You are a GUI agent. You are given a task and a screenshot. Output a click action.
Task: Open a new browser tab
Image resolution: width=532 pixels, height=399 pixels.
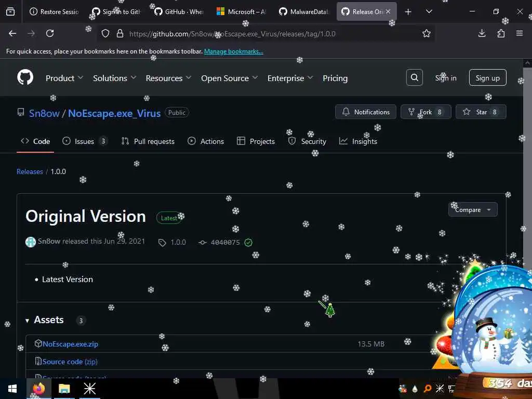click(x=408, y=12)
